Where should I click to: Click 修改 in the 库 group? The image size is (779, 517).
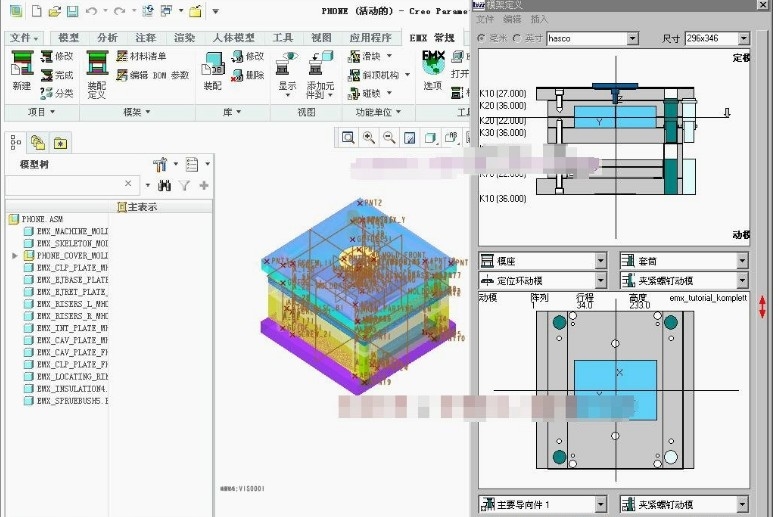[247, 56]
